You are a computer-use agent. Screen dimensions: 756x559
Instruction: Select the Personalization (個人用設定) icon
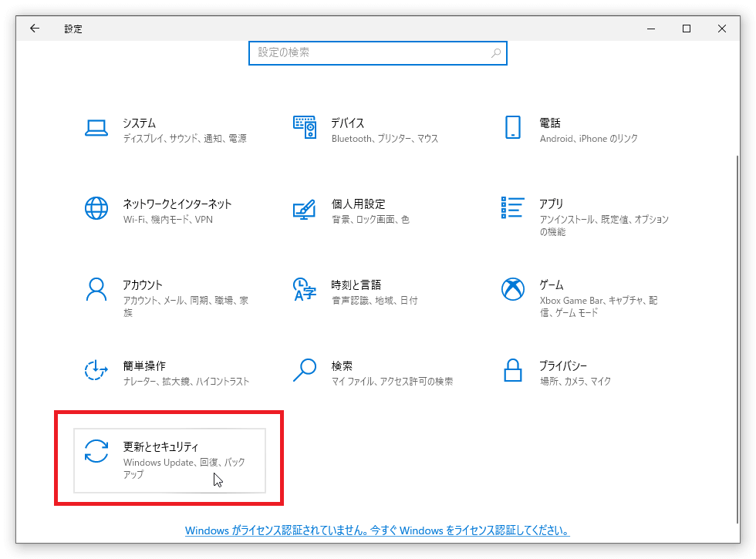coord(305,209)
